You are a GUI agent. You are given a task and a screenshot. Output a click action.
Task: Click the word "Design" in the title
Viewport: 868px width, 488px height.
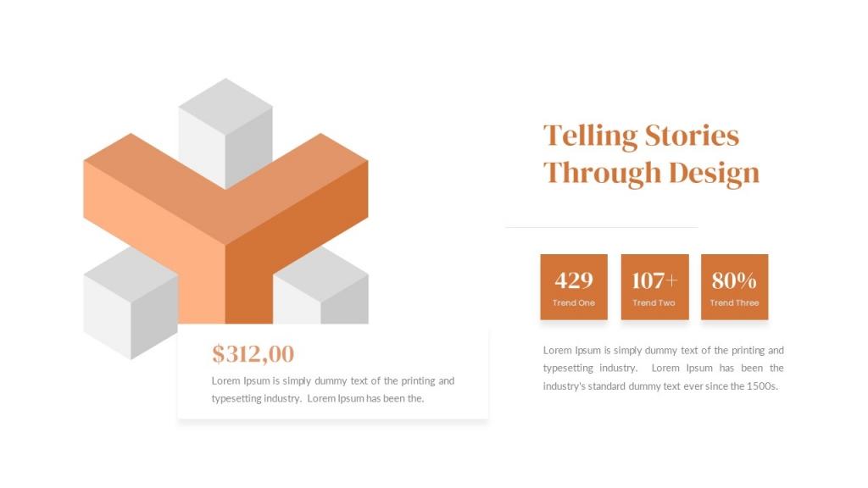tap(713, 173)
